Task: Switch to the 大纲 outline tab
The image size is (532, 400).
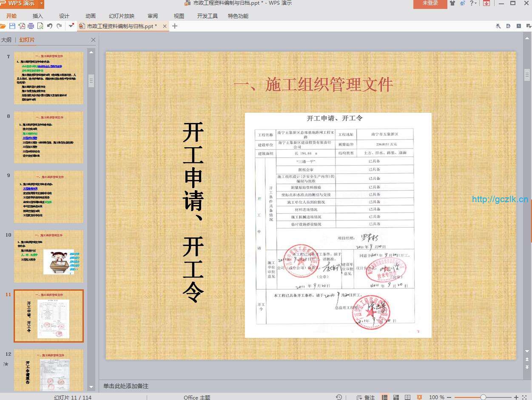Action: pyautogui.click(x=6, y=40)
